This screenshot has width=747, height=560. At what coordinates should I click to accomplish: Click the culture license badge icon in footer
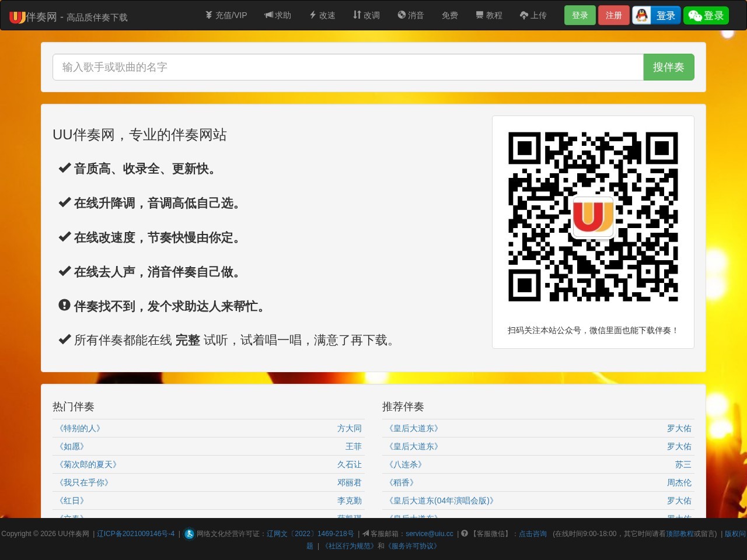(x=189, y=534)
